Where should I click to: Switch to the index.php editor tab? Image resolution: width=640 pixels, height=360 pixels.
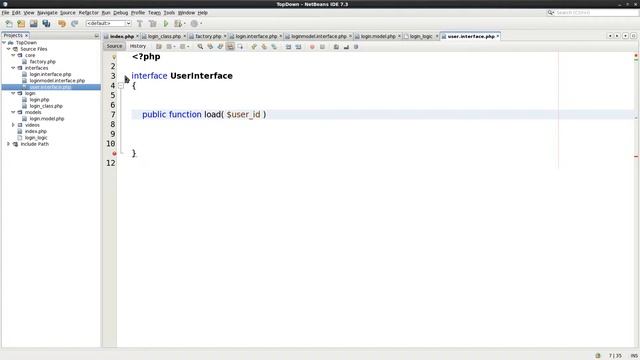point(122,36)
